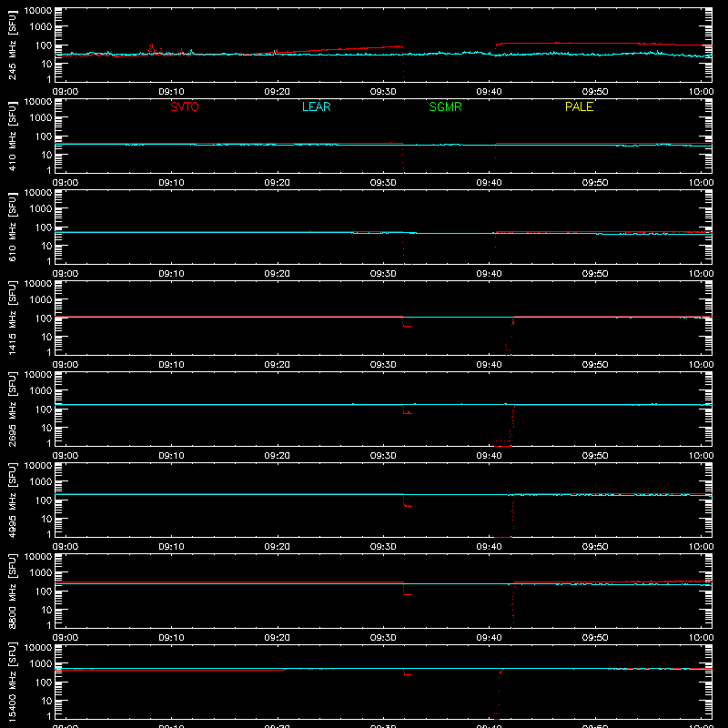This screenshot has height=728, width=728.
Task: Click 09:20 tick under the 410 MHz plot
Action: pyautogui.click(x=278, y=183)
